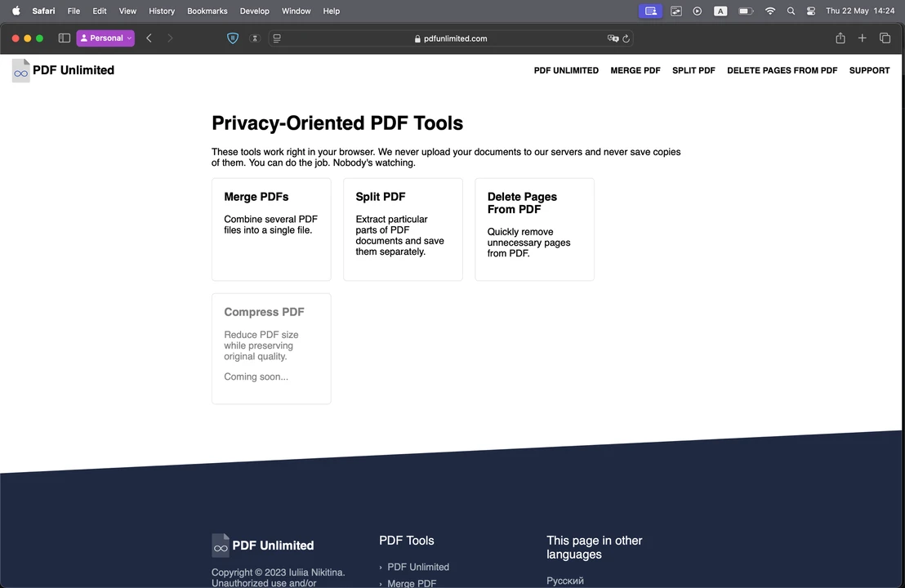This screenshot has width=905, height=588.
Task: Check the battery status icon
Action: click(x=746, y=11)
